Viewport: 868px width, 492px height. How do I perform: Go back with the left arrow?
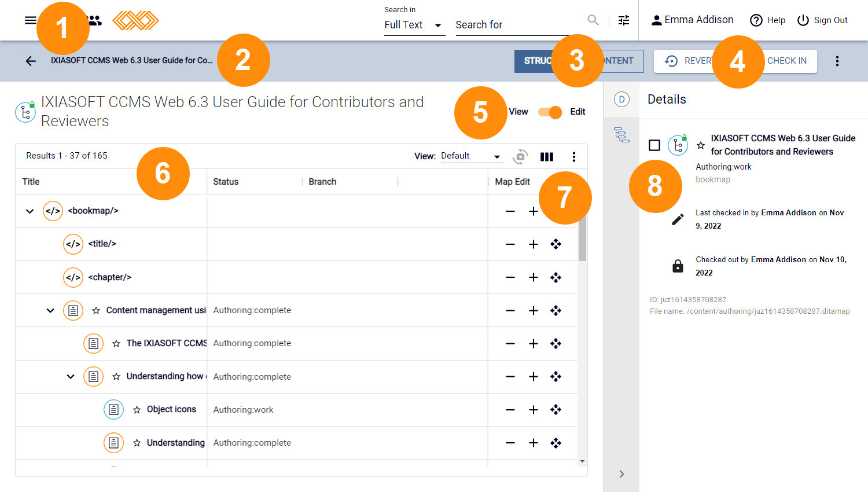(31, 61)
